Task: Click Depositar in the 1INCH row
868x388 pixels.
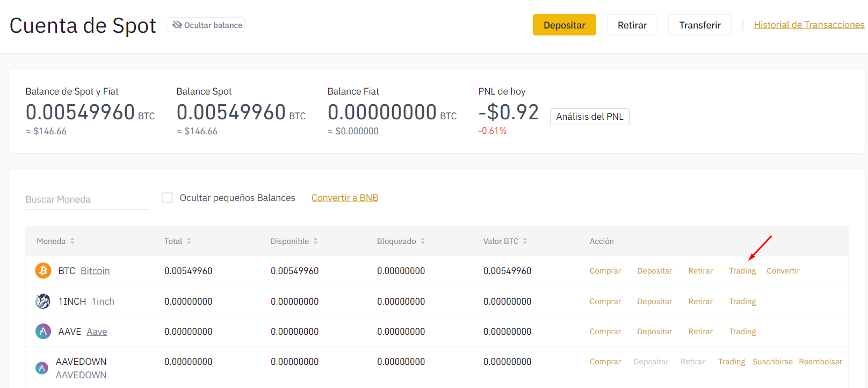Action: pos(654,301)
